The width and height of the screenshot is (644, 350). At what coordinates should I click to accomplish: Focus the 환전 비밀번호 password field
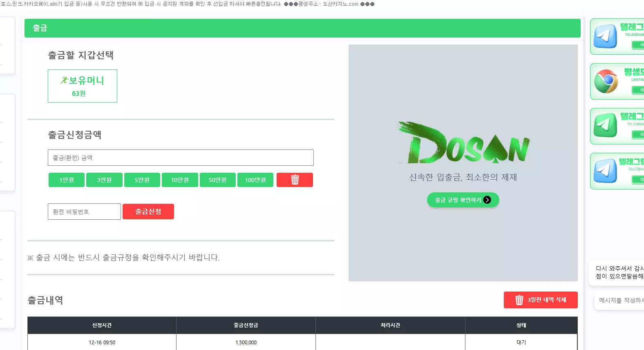[x=84, y=212]
